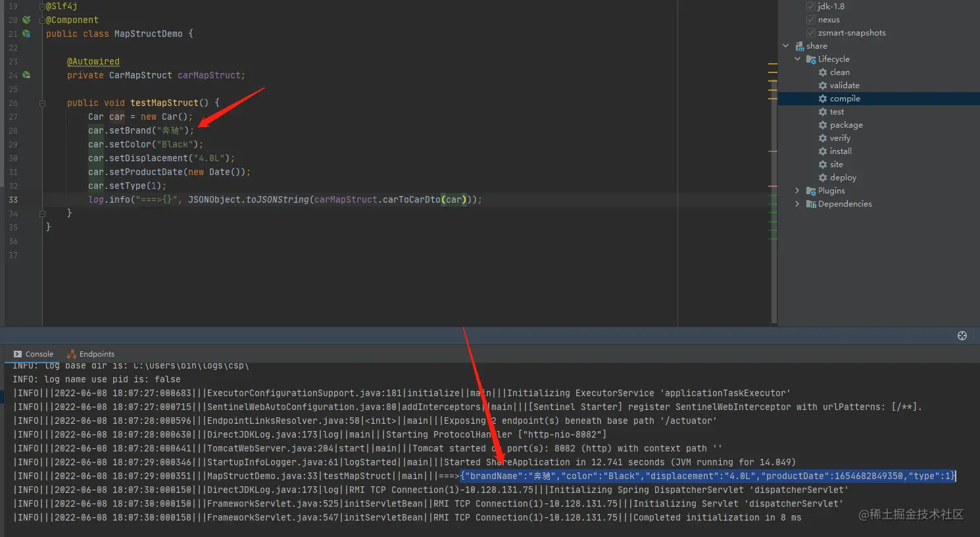Click the @Autowired annotation
Viewport: 980px width, 537px height.
click(93, 61)
